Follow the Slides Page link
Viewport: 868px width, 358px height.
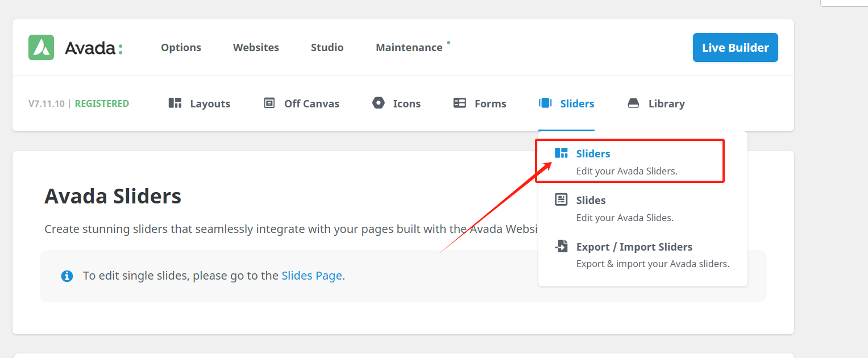(x=312, y=276)
